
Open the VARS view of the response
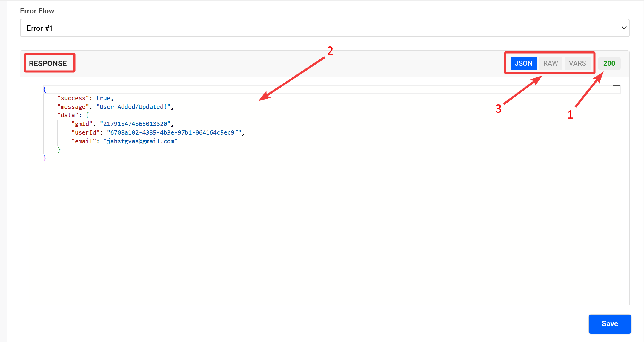tap(577, 63)
